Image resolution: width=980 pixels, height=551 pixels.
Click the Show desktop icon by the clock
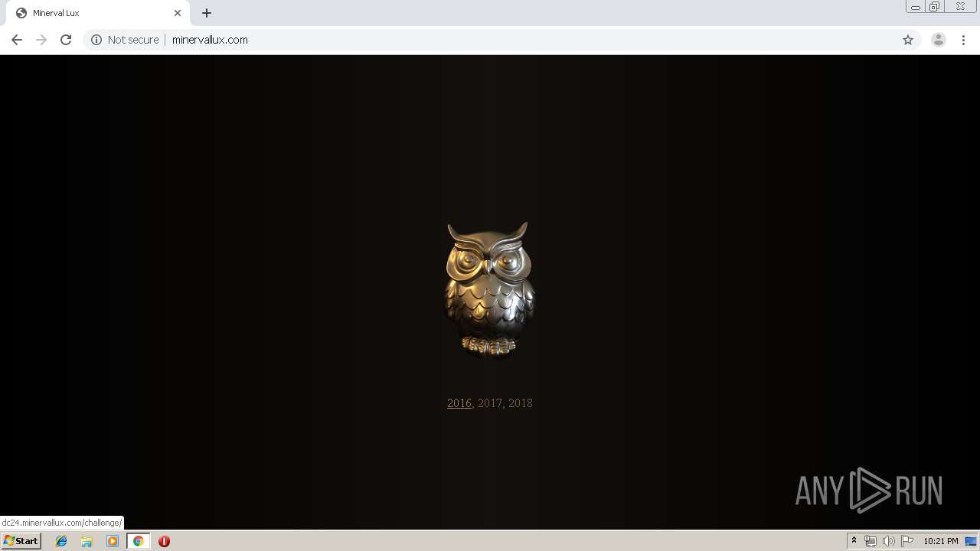tap(972, 541)
